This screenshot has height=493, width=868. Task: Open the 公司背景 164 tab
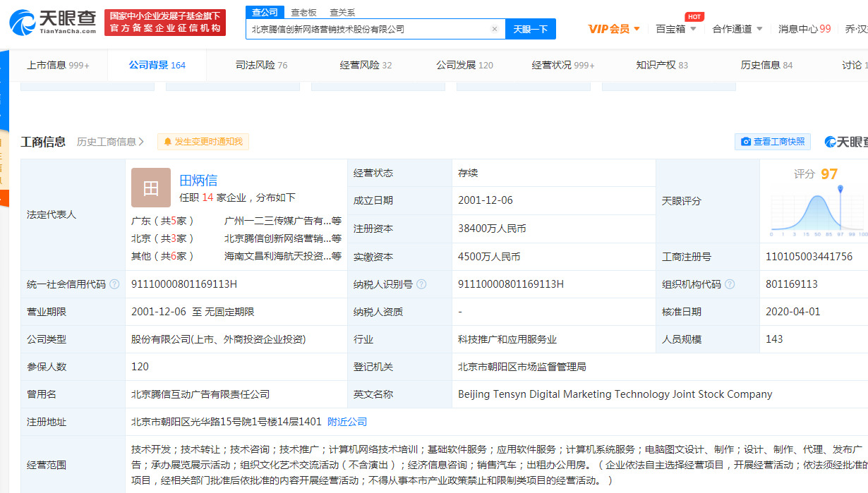pos(157,65)
